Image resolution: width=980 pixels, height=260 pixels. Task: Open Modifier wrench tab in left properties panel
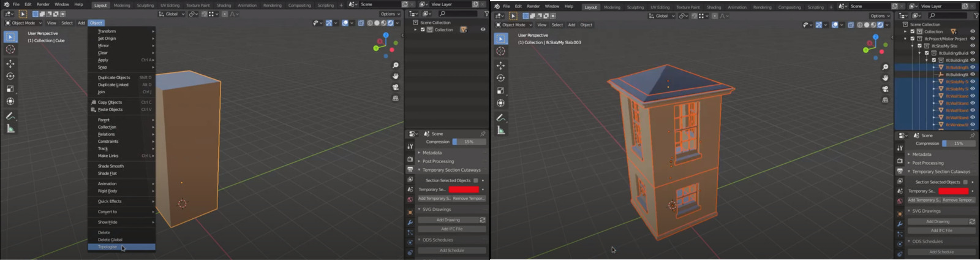[410, 222]
